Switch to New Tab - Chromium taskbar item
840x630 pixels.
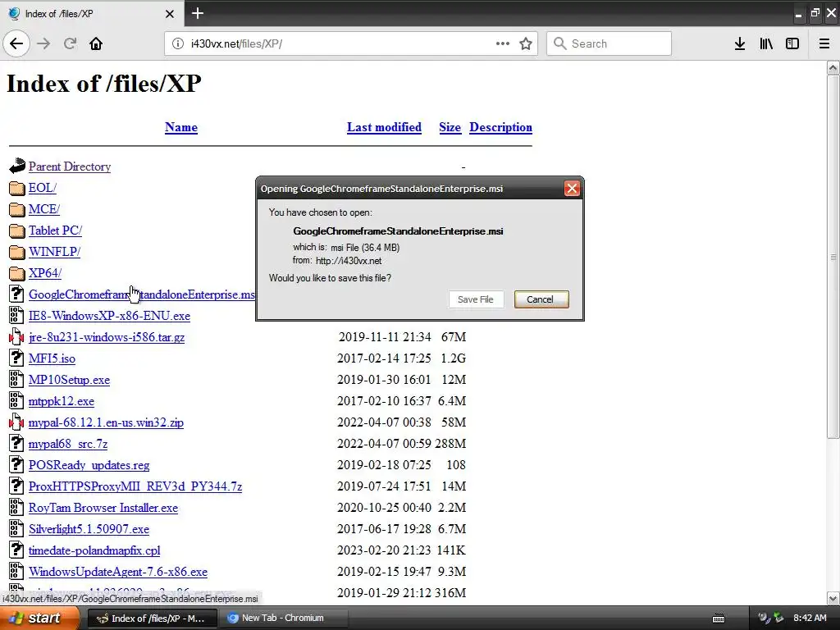[283, 619]
